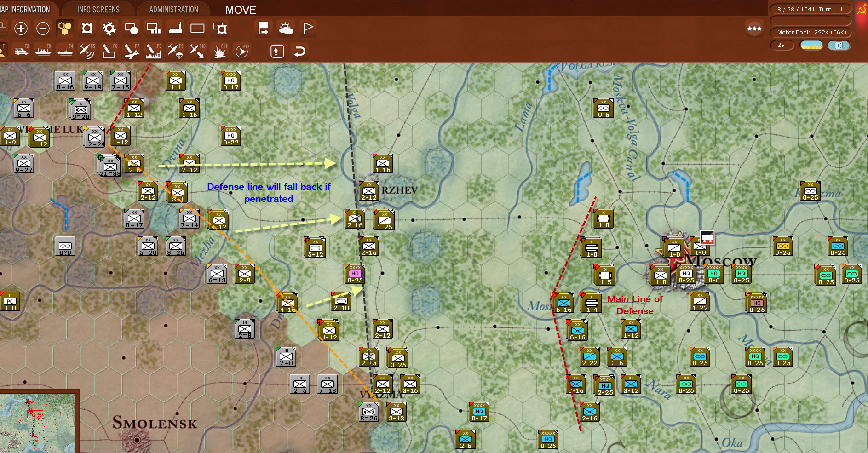Select the unit labeled 0-6 near canal

(604, 109)
